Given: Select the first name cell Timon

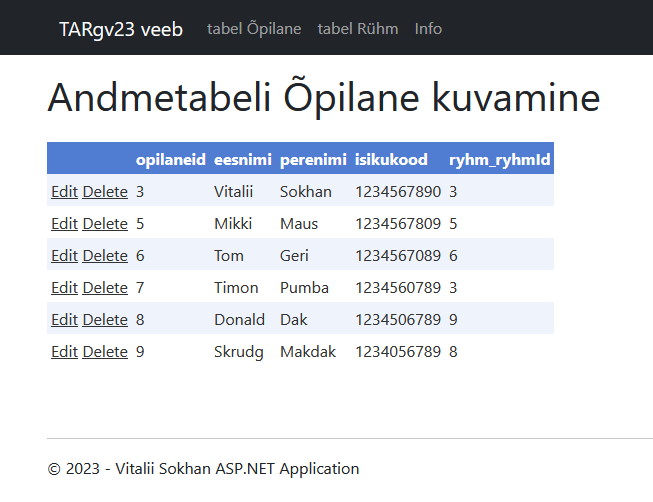Looking at the screenshot, I should [236, 287].
